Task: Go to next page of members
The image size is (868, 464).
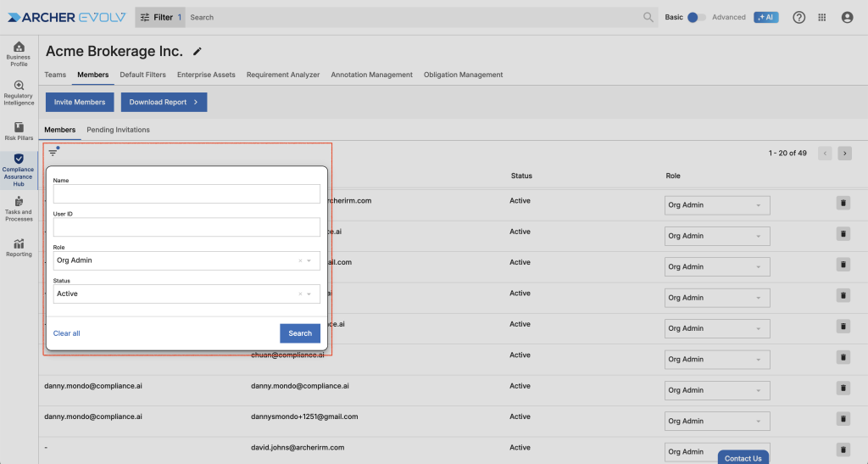Action: tap(844, 154)
